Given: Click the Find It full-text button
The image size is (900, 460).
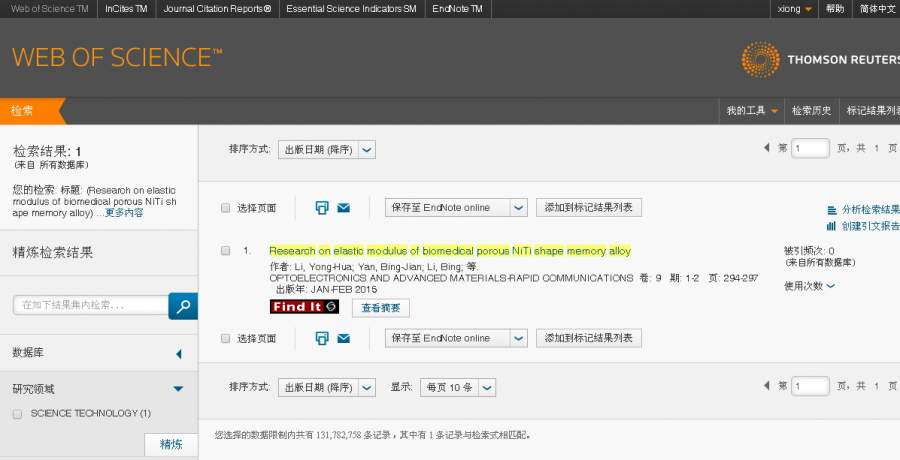Looking at the screenshot, I should pos(304,307).
